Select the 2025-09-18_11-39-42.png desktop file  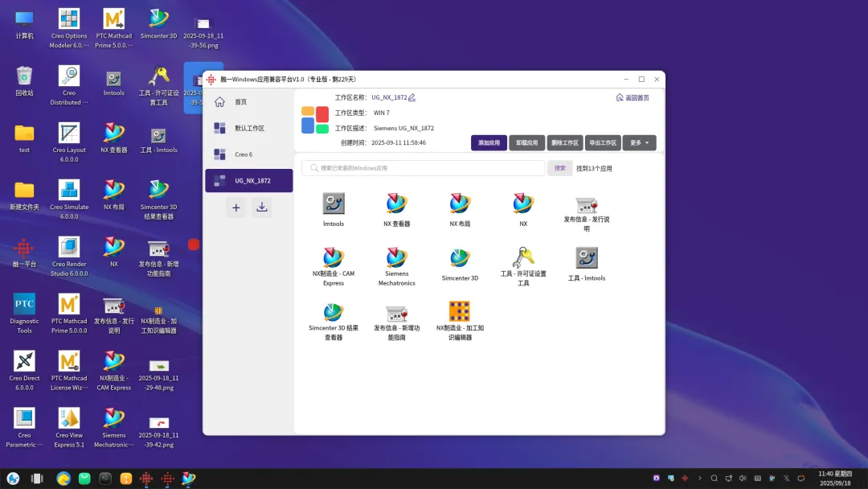click(x=159, y=432)
